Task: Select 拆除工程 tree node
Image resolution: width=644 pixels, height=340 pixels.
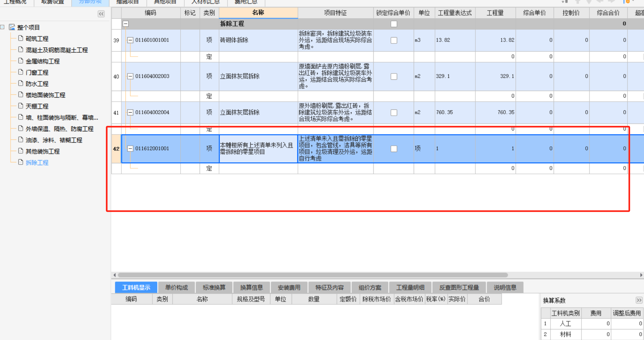Action: pos(37,163)
